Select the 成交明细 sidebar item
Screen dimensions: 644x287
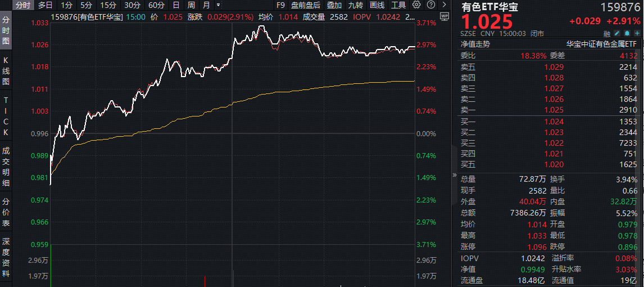click(x=6, y=167)
